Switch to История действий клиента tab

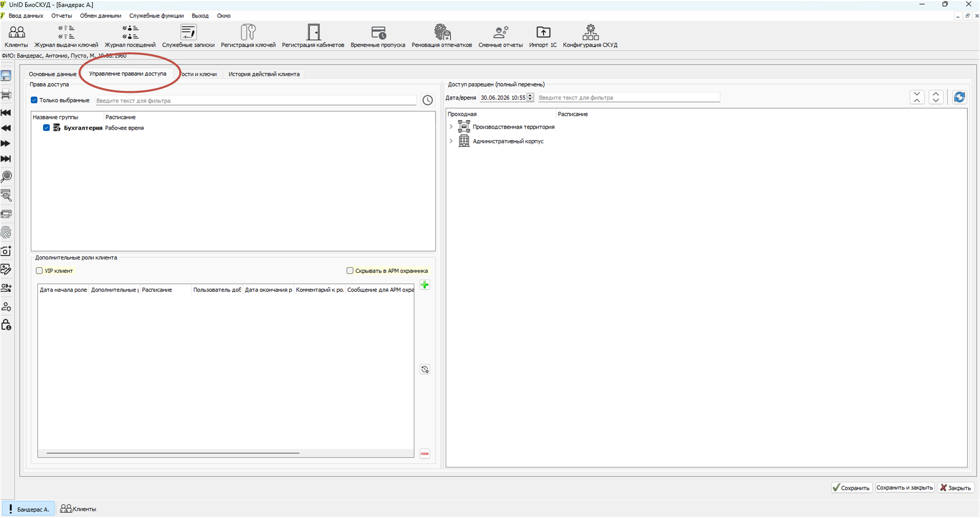coord(264,74)
